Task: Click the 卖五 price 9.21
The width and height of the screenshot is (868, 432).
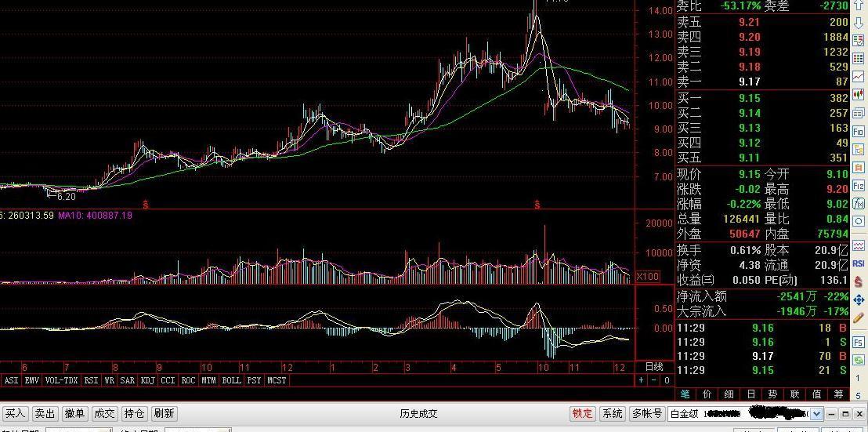Action: click(749, 22)
